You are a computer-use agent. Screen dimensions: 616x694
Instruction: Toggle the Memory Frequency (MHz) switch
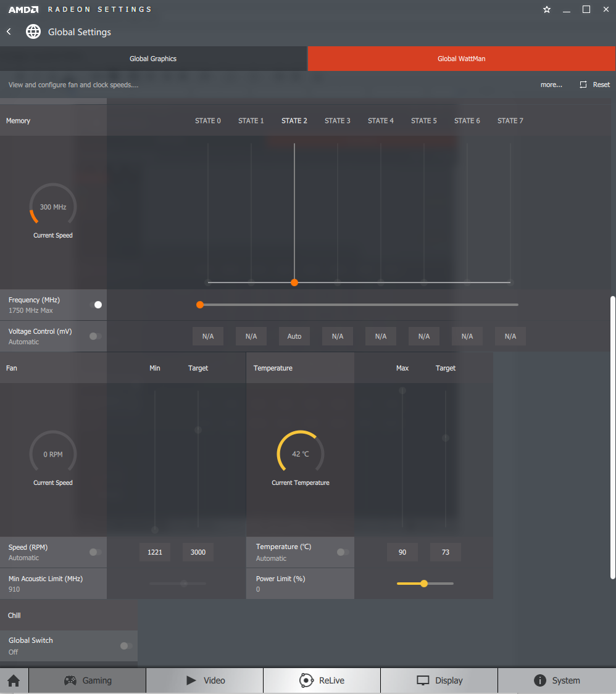[x=96, y=305]
